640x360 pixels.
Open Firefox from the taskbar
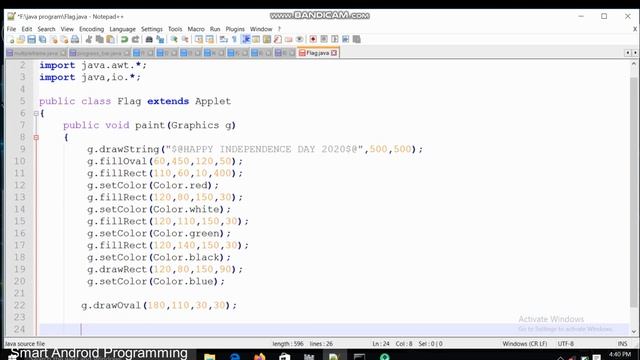[259, 356]
